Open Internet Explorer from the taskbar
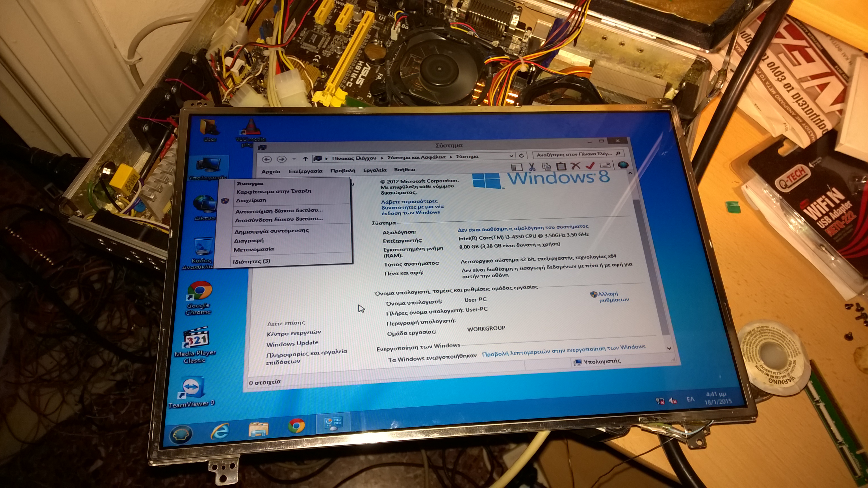Image resolution: width=868 pixels, height=488 pixels. coord(220,432)
